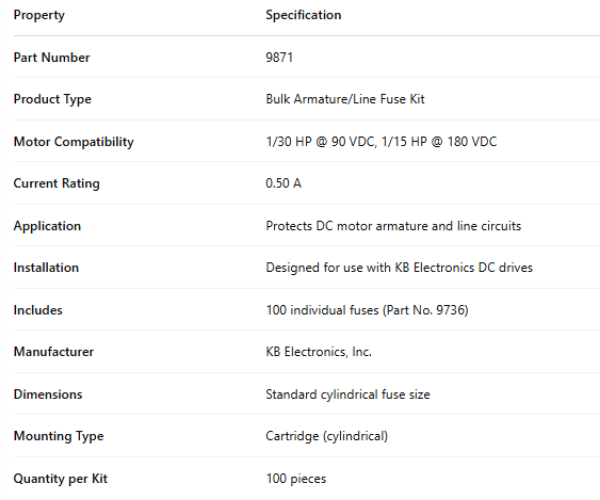Click the Motor Compatibility label
The height and width of the screenshot is (500, 600).
click(x=73, y=142)
